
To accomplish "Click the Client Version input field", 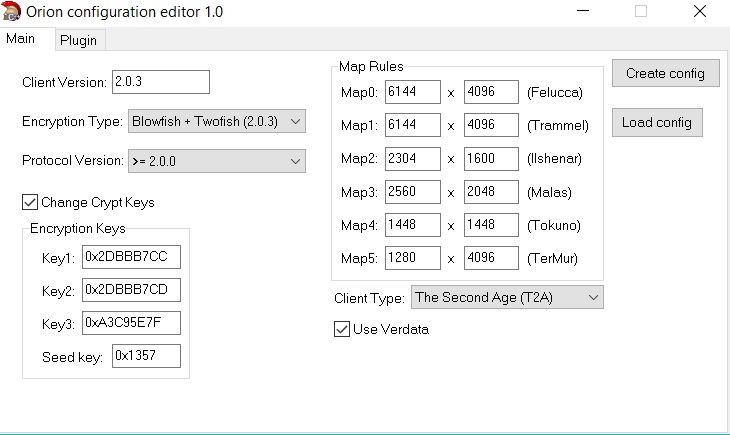I will click(x=161, y=82).
